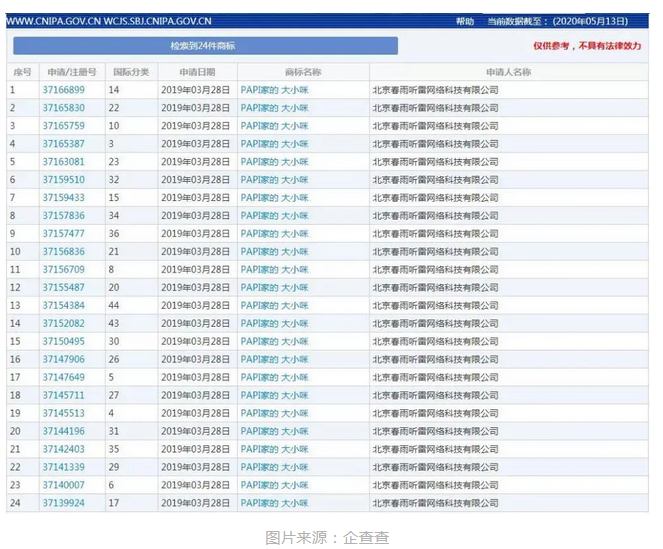Select class 44 cell in row 13
The height and width of the screenshot is (549, 663).
coord(131,305)
